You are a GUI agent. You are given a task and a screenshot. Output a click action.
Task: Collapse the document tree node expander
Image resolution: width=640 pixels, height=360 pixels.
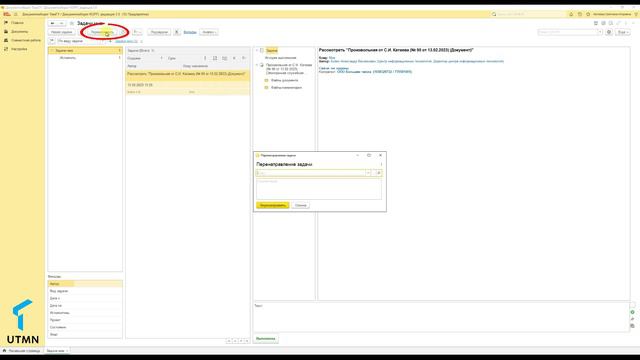coord(257,65)
